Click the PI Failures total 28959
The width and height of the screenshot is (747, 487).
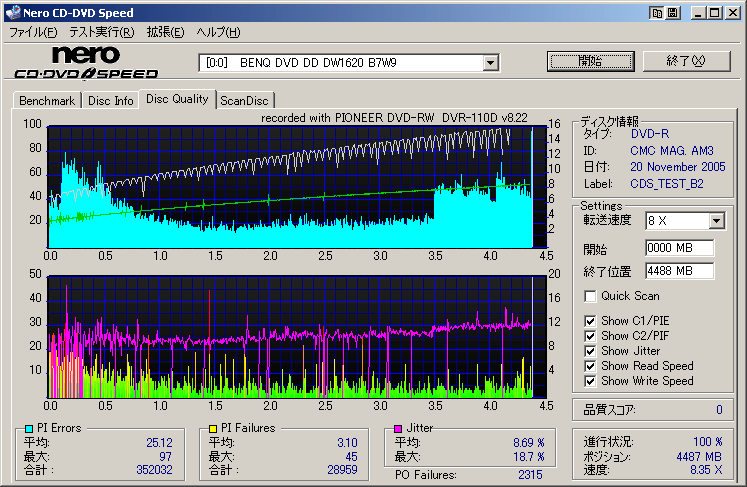342,470
